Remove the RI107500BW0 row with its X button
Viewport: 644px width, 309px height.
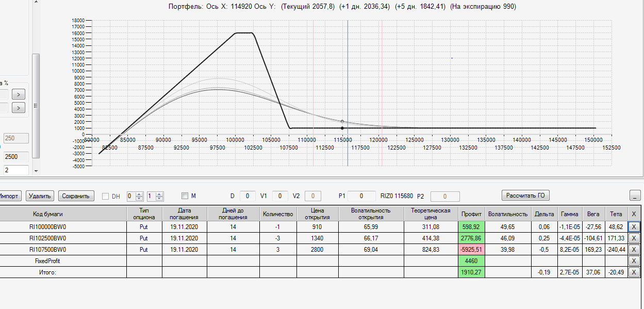pyautogui.click(x=634, y=250)
